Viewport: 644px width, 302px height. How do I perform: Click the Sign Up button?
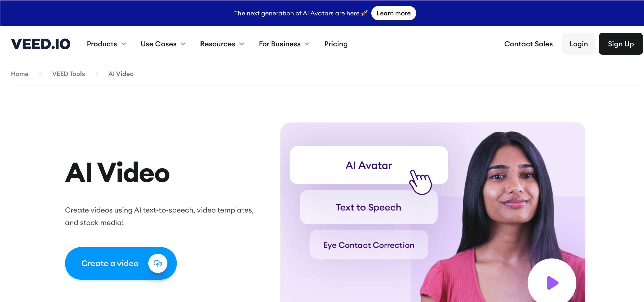coord(621,44)
